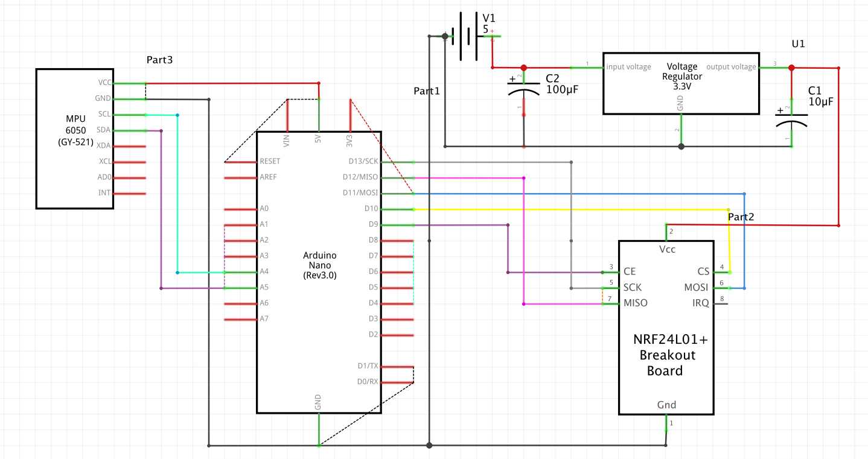The height and width of the screenshot is (459, 868).
Task: Click the SCK pin on the NRF24L01+
Action: point(610,288)
